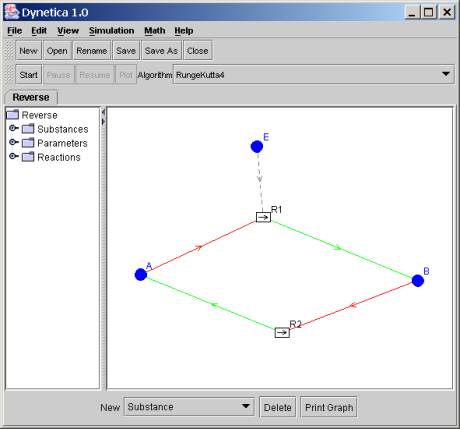Expand the Reactions tree node
460x429 pixels.
coord(13,156)
